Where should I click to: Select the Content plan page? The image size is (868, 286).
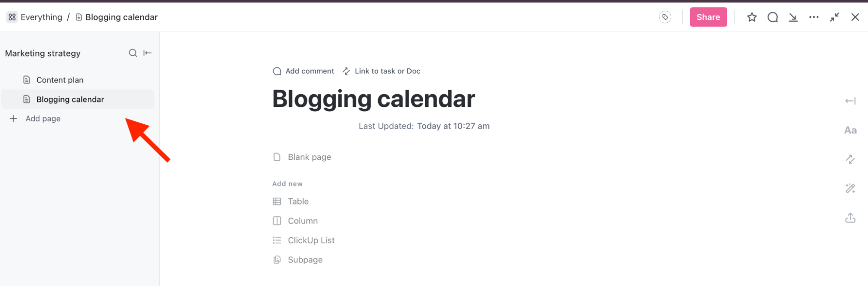click(60, 80)
